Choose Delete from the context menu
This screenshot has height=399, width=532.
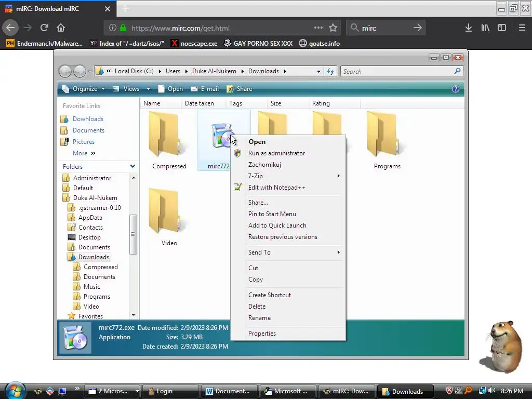[288, 307]
